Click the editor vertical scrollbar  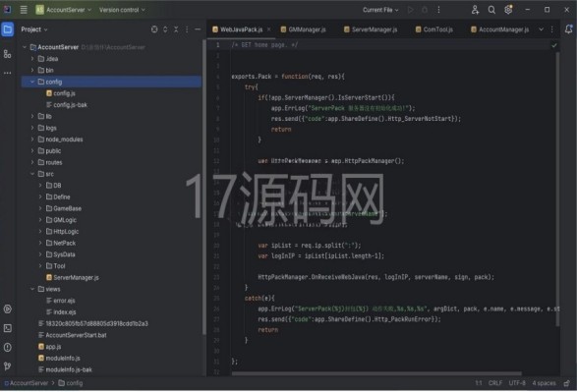[558, 189]
